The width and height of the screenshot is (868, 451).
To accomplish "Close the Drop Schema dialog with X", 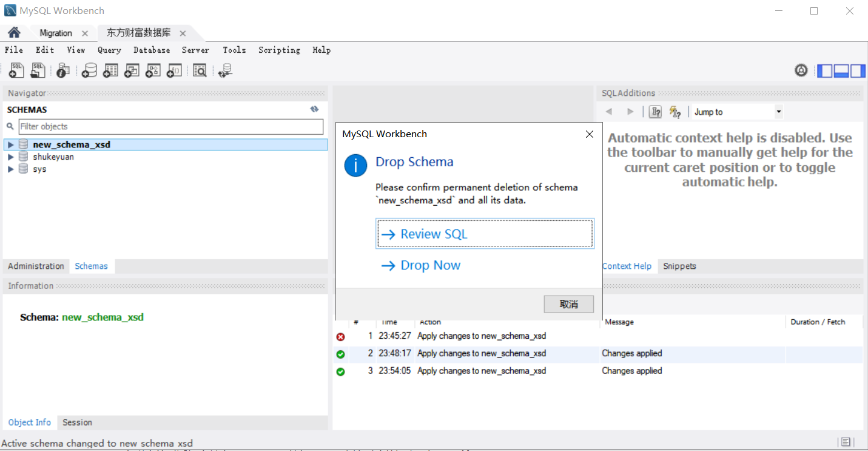I will (x=589, y=134).
